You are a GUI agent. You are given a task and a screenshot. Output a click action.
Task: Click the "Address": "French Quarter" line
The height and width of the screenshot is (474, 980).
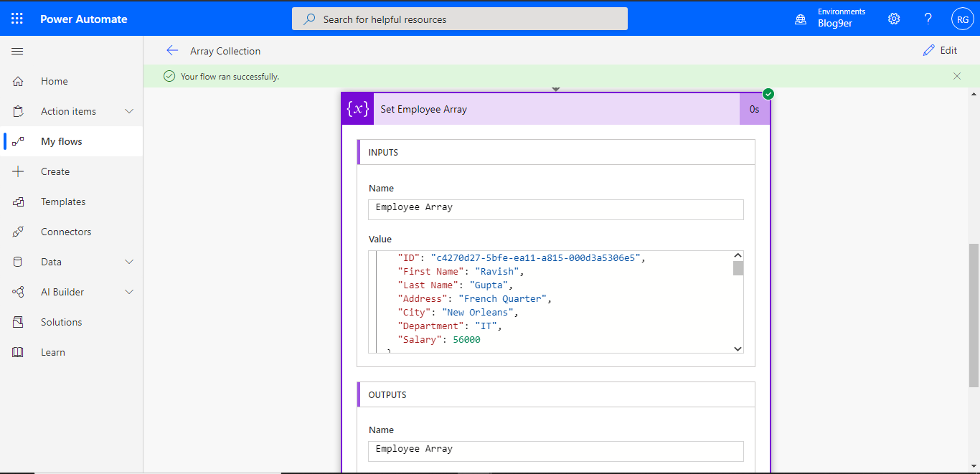[475, 298]
